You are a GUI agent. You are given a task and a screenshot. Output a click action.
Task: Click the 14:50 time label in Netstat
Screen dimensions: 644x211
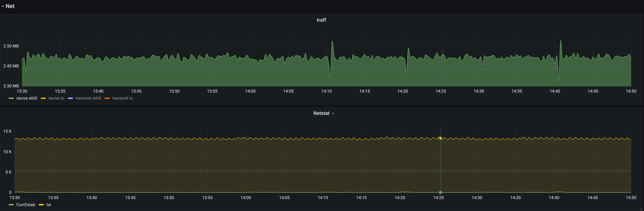point(631,198)
